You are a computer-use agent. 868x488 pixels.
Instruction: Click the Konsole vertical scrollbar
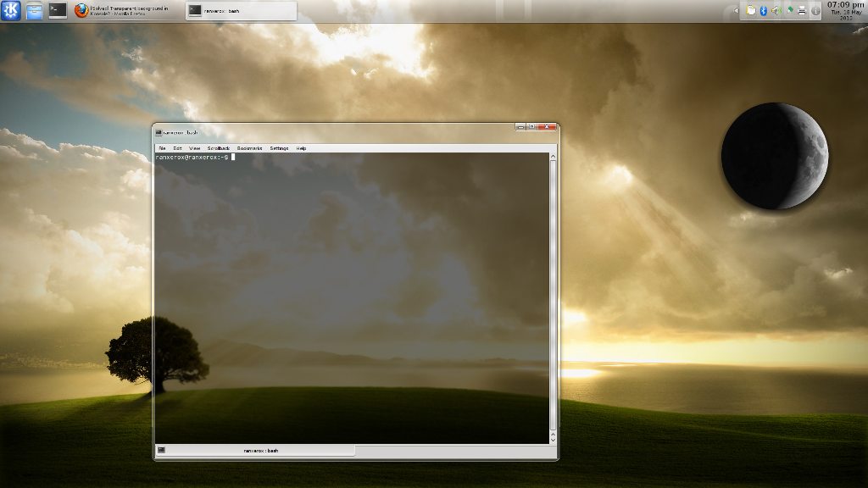pos(554,297)
